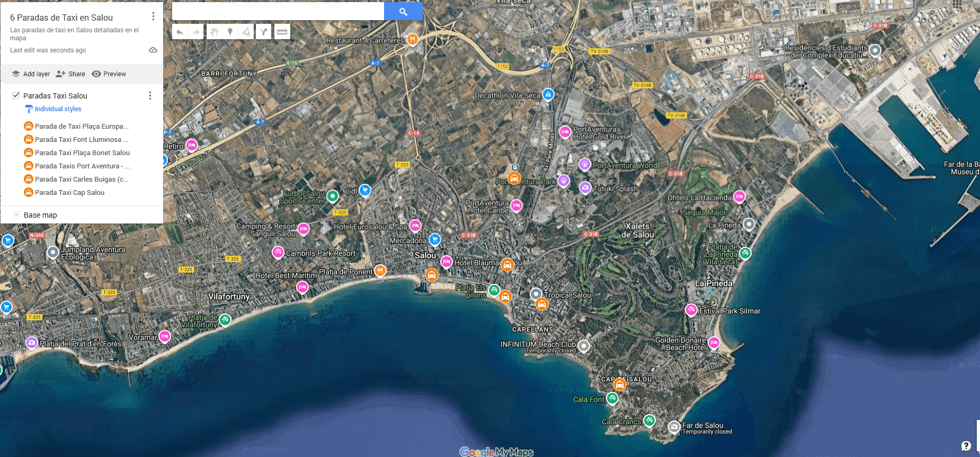980x457 pixels.
Task: Click Platja de Ponent restaurant marker
Action: (380, 271)
